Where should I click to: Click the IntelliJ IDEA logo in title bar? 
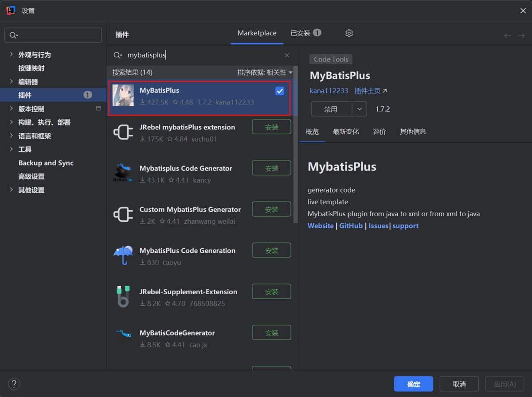pyautogui.click(x=11, y=11)
